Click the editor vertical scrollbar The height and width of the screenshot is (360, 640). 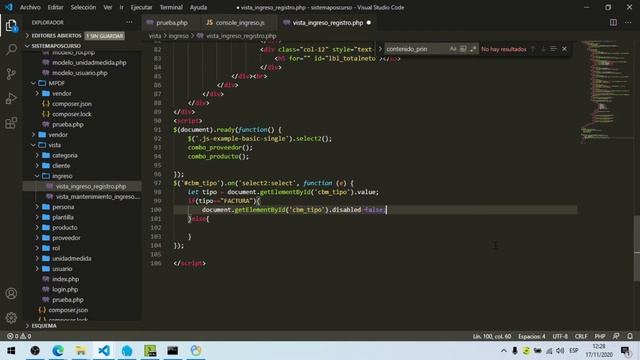(x=637, y=248)
